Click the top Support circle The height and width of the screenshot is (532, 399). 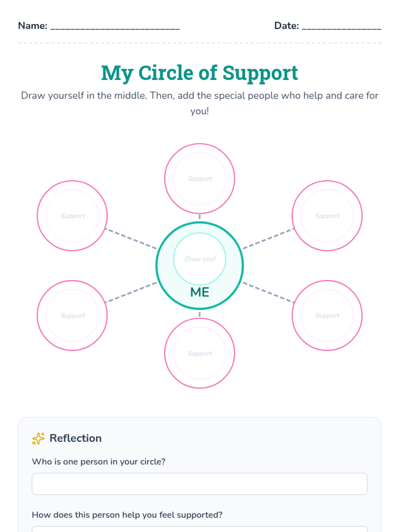[199, 179]
